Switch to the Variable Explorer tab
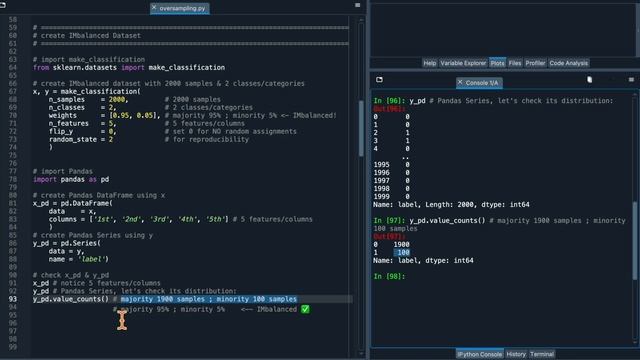Image resolution: width=640 pixels, height=360 pixels. pyautogui.click(x=463, y=63)
